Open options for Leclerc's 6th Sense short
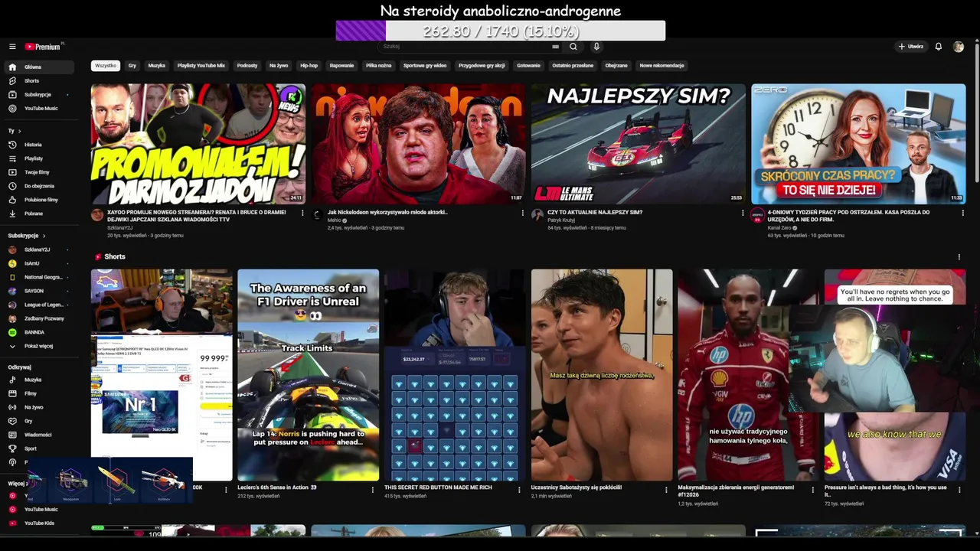This screenshot has width=980, height=551. [373, 490]
